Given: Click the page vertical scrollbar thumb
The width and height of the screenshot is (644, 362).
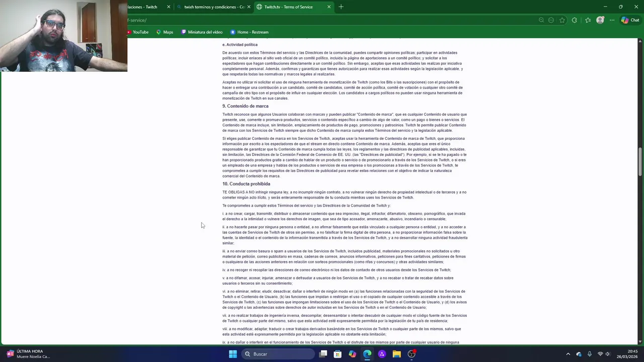Looking at the screenshot, I should pyautogui.click(x=640, y=161).
